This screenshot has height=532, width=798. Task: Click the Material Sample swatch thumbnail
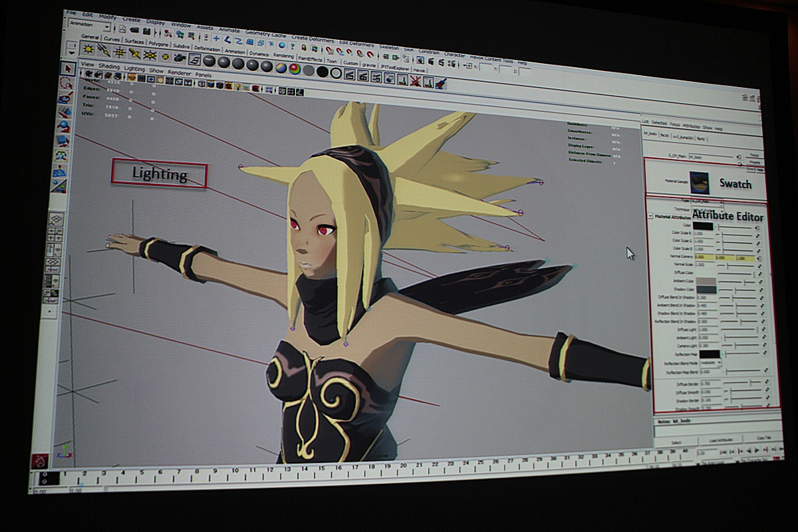[699, 182]
